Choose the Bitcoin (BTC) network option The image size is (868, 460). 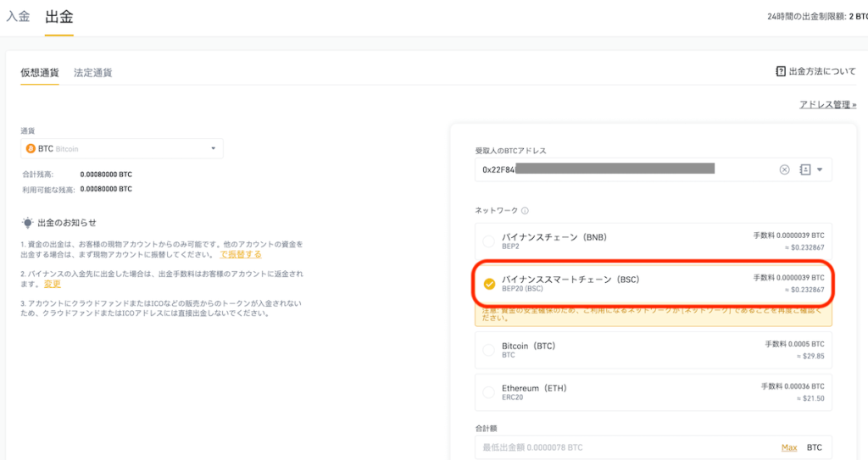tap(654, 350)
